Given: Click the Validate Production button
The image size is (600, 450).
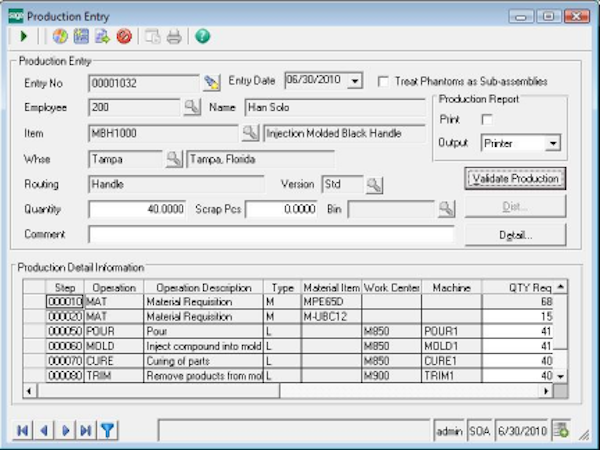Looking at the screenshot, I should tap(515, 178).
